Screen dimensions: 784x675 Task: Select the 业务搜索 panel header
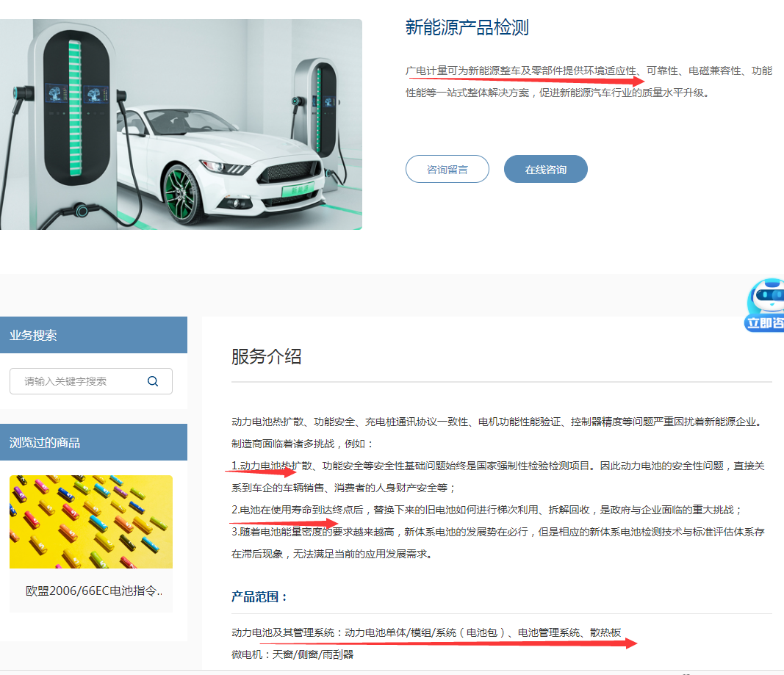(x=93, y=336)
